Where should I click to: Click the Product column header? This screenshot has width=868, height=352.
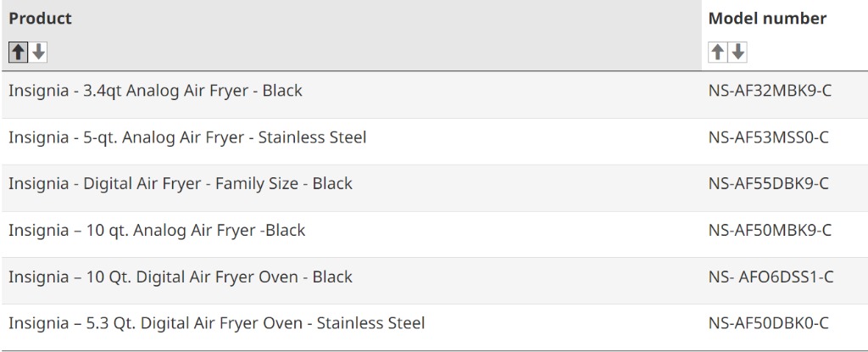tap(41, 19)
